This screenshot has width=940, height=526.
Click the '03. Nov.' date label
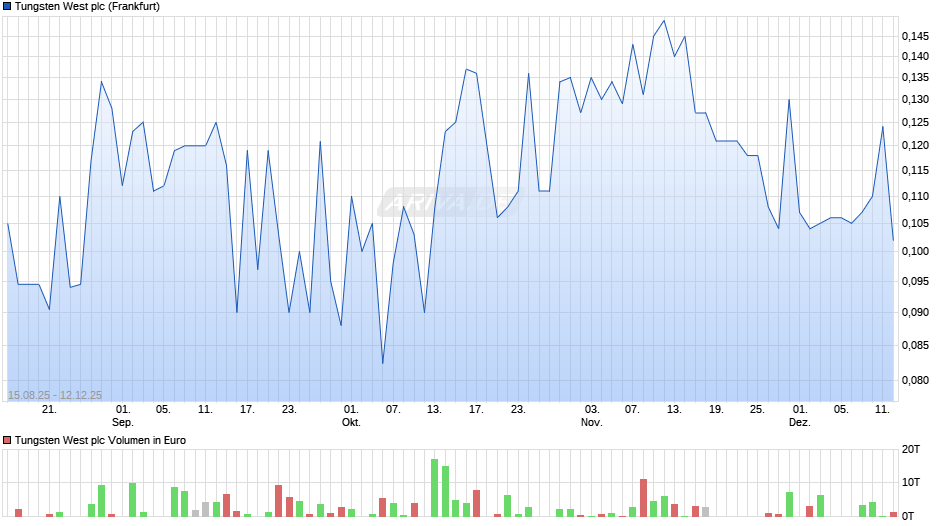[x=592, y=416]
